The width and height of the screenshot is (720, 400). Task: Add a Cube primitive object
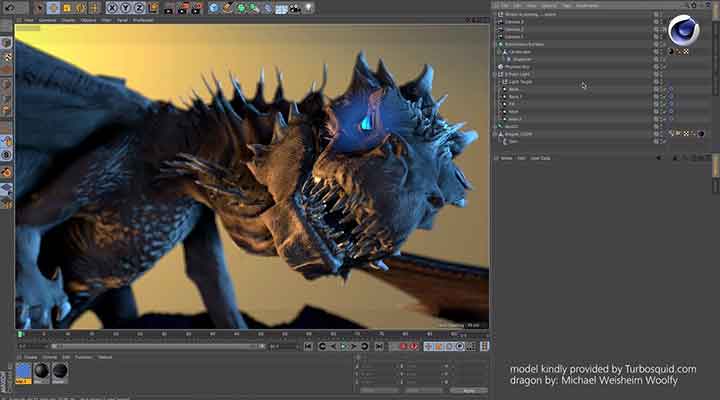click(x=214, y=8)
